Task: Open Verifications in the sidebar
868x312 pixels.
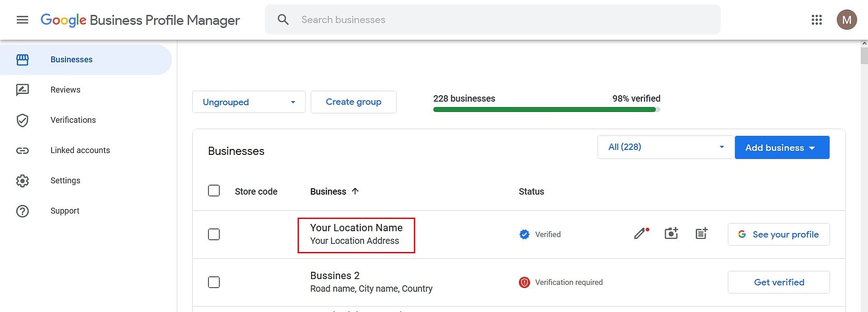Action: pos(86,120)
